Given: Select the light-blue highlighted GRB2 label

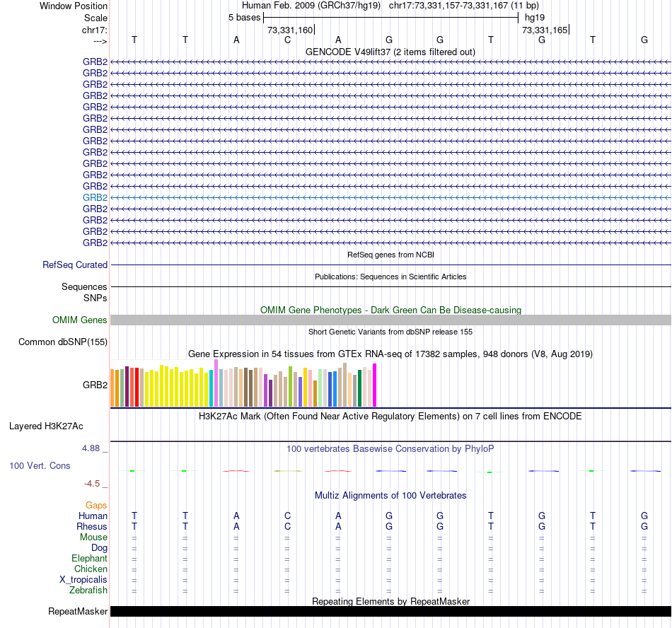Looking at the screenshot, I should click(95, 197).
